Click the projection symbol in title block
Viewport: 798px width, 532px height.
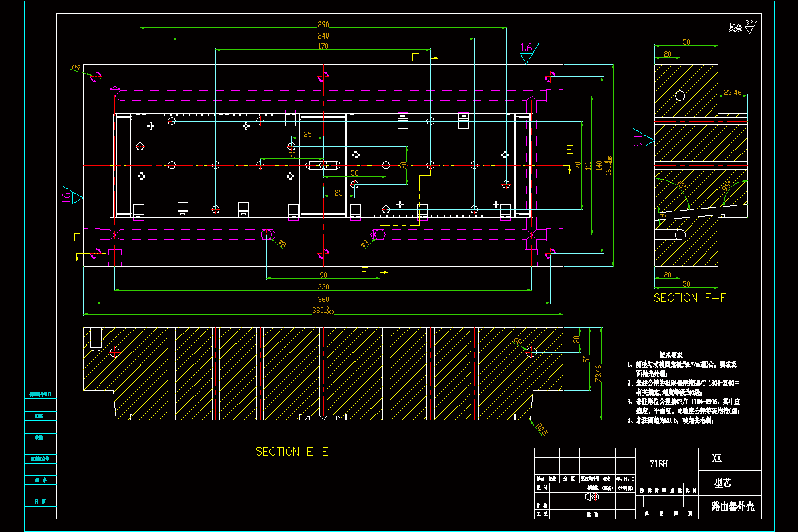point(593,496)
